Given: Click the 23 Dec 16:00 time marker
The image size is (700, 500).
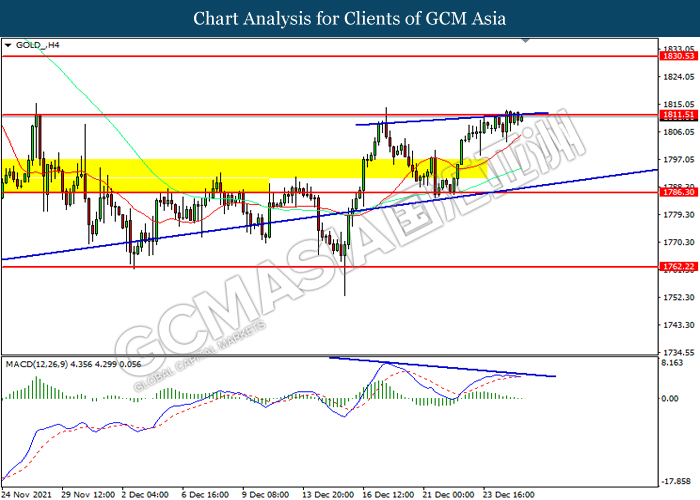Looking at the screenshot, I should point(508,495).
